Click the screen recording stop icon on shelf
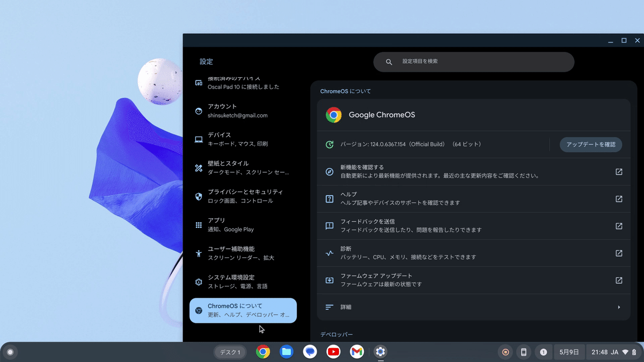The image size is (644, 362). pos(505,352)
